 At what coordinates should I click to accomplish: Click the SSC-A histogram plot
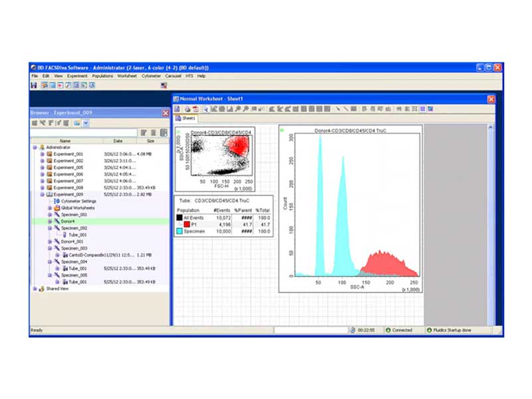coord(352,206)
